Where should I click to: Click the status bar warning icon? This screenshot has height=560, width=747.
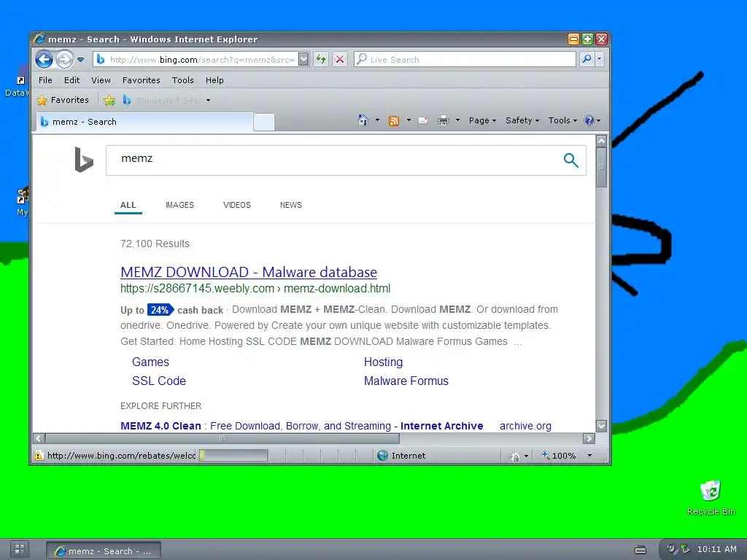39,456
